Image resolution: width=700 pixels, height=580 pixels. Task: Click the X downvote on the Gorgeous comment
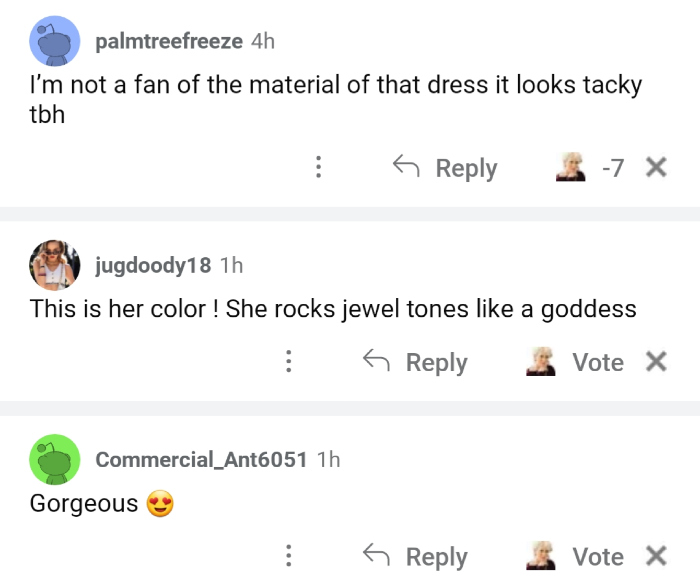coord(656,556)
